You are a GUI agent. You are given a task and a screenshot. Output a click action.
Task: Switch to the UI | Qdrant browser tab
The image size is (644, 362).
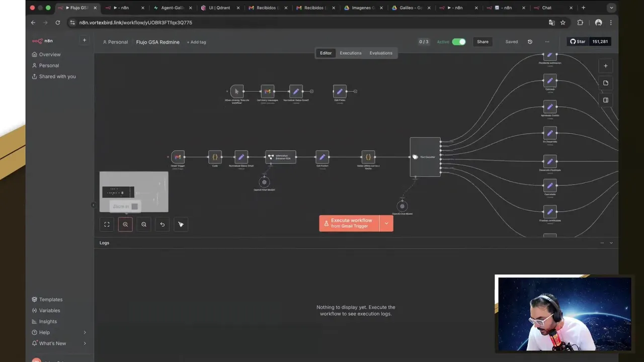coord(219,8)
